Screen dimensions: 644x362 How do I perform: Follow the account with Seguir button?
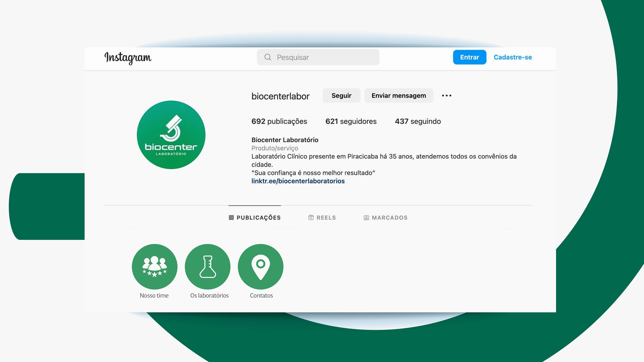(341, 95)
